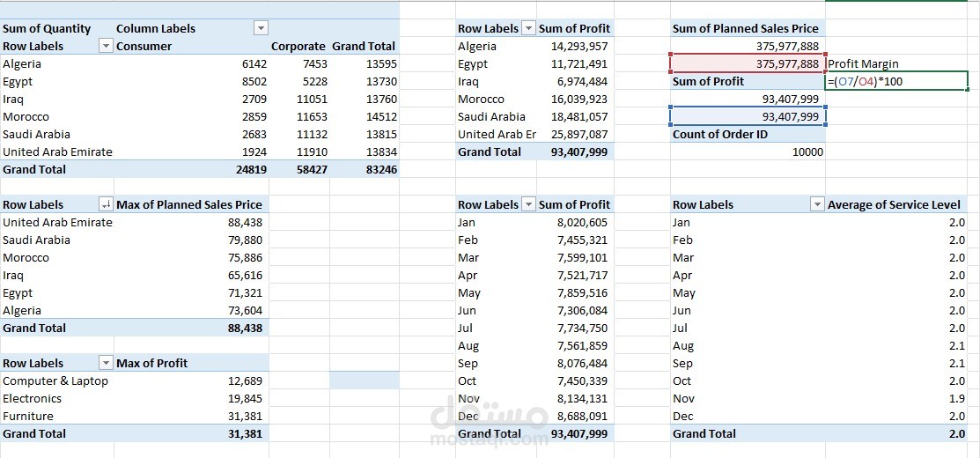Open Row Labels filter above Algeria's profit row
Image resolution: width=980 pixels, height=458 pixels.
[528, 28]
